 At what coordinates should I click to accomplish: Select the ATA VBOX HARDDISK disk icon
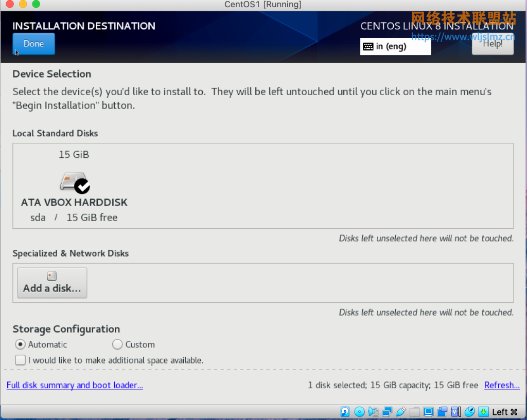(x=74, y=183)
